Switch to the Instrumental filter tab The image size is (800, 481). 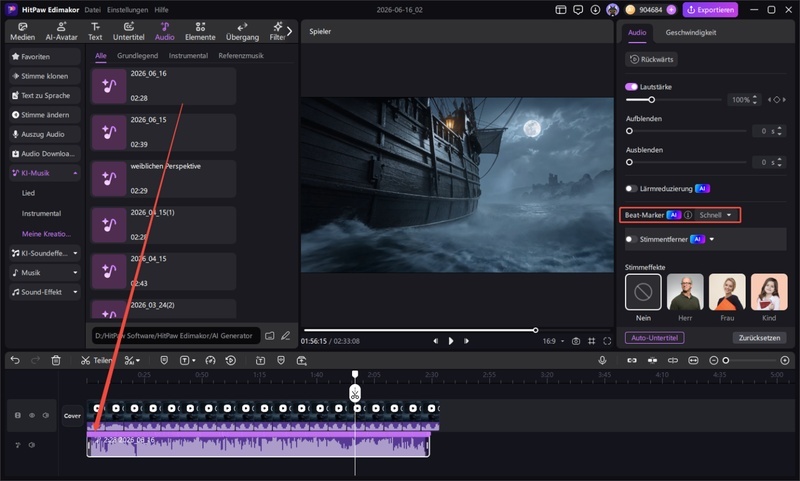point(188,56)
